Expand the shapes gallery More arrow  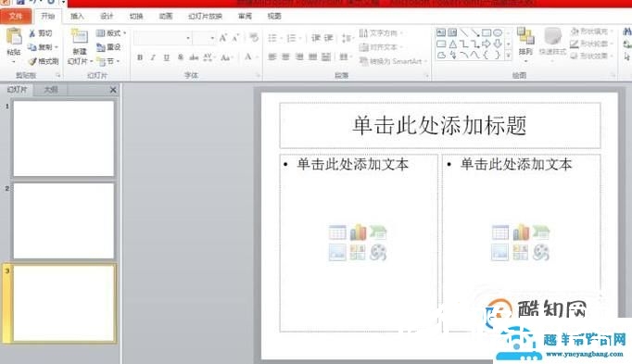tap(508, 56)
